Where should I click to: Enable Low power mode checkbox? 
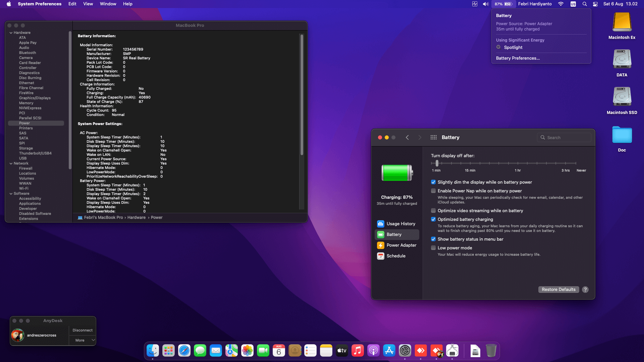(433, 248)
